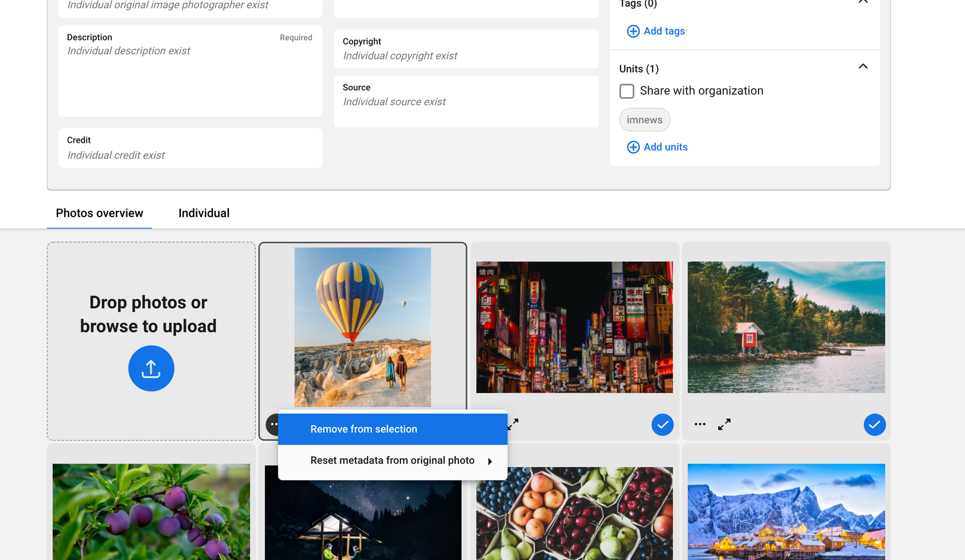965x560 pixels.
Task: Collapse the Tags section chevron
Action: [x=863, y=2]
